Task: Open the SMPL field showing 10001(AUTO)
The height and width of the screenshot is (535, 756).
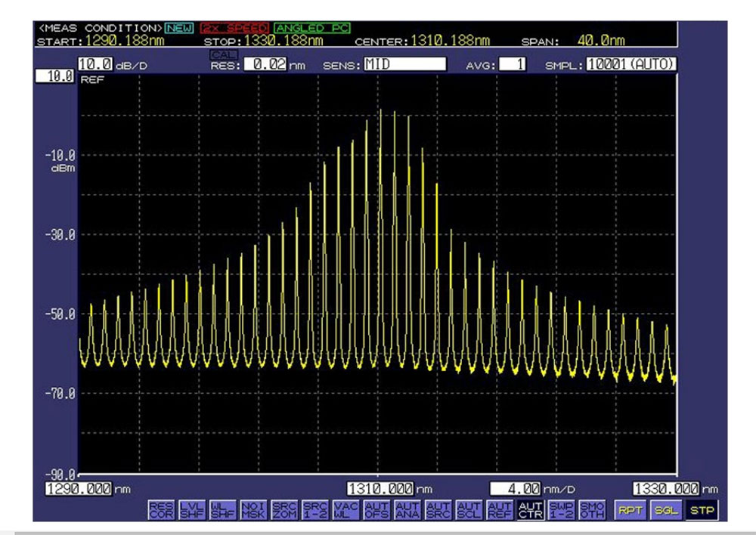Action: (x=631, y=65)
